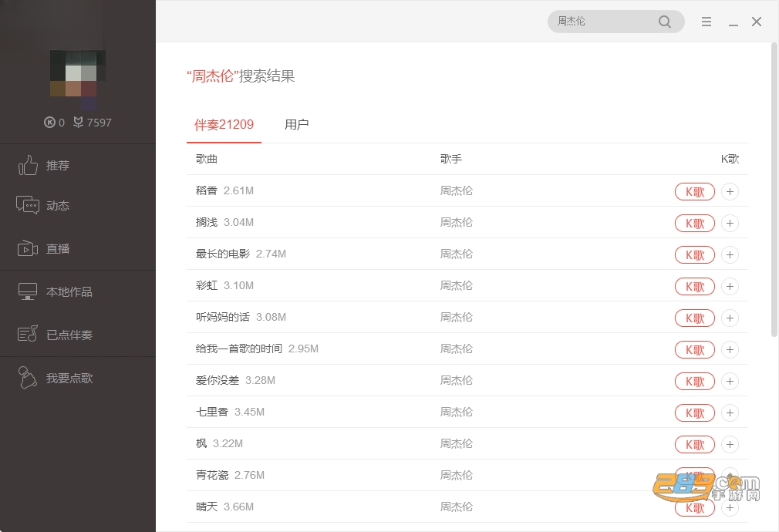779x532 pixels.
Task: Open the hamburger menu icon
Action: 706,22
